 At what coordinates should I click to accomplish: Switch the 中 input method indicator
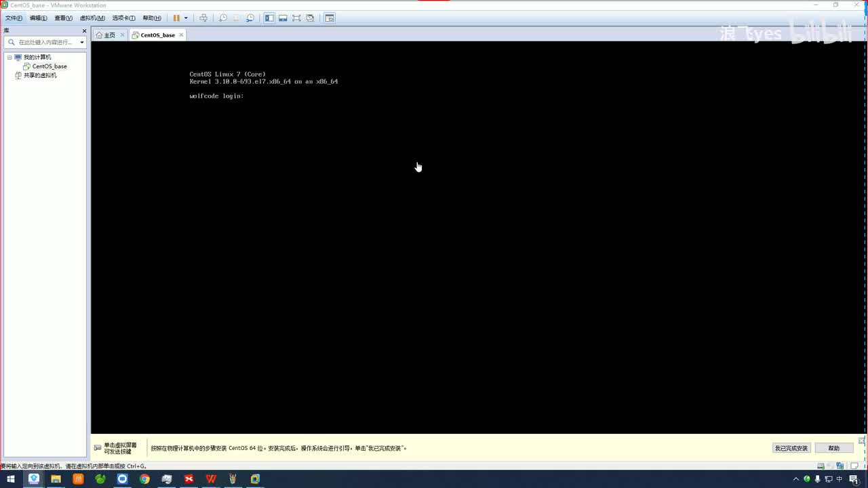coord(840,479)
